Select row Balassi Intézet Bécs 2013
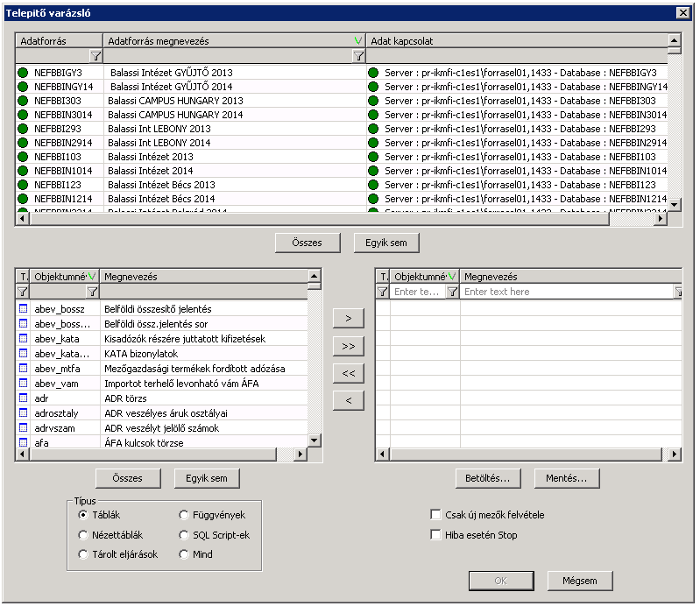 [x=342, y=185]
